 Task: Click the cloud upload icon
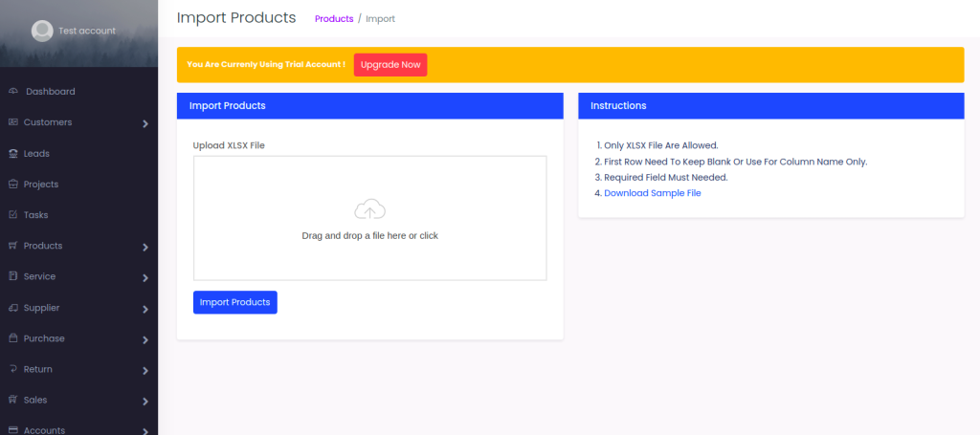coord(369,209)
